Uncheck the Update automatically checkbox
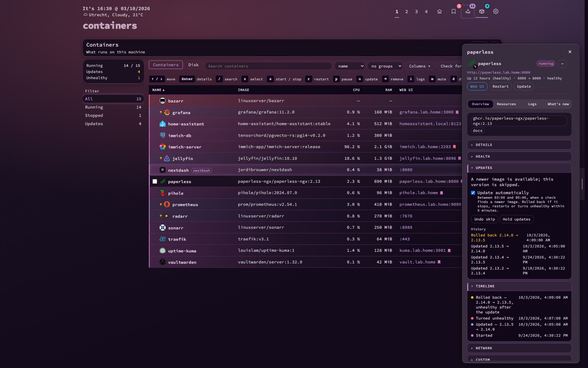Screen dimensions: 588x368 point(473,193)
